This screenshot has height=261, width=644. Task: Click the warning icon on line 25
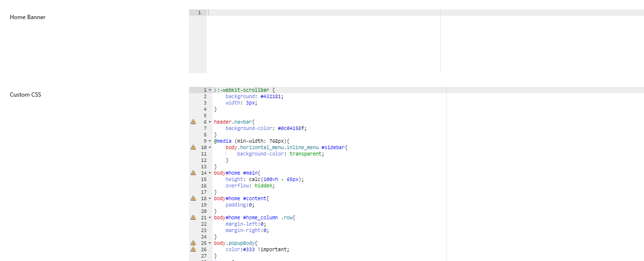pos(193,243)
